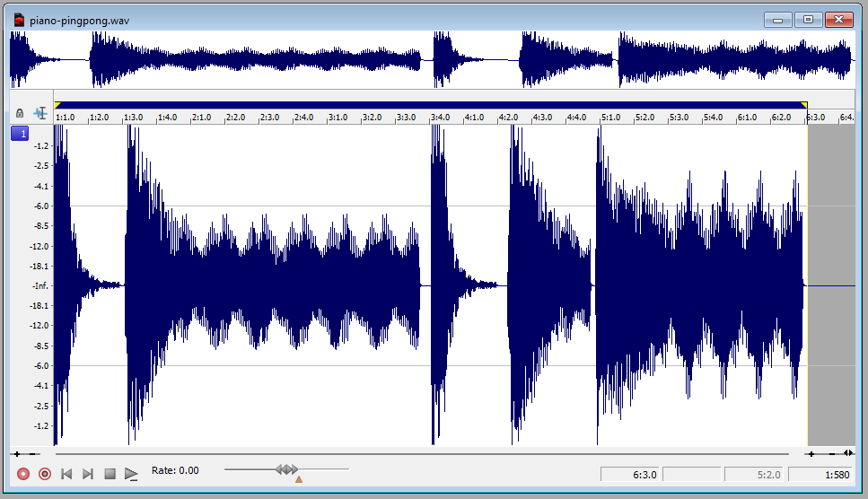Stop playback with the Stop button
This screenshot has width=868, height=499.
(x=110, y=473)
